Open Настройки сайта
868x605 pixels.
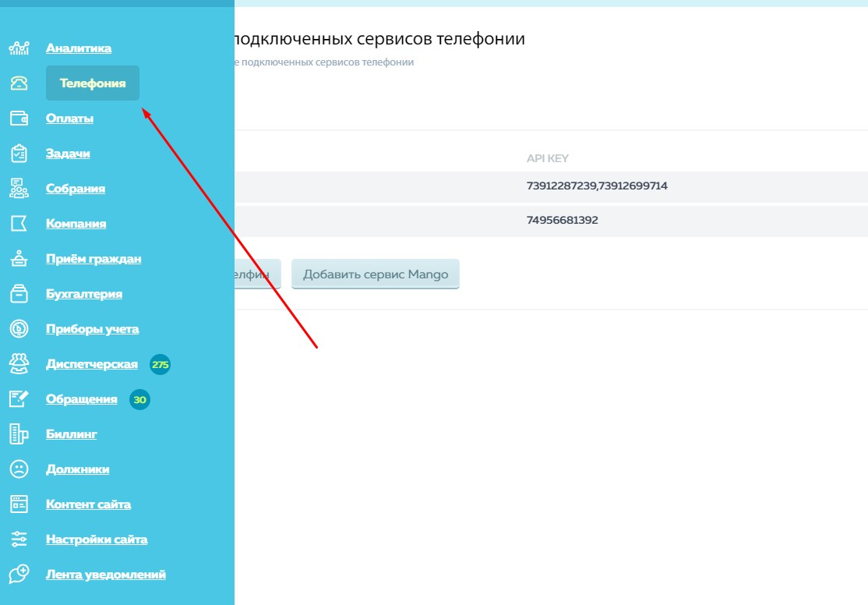(97, 539)
